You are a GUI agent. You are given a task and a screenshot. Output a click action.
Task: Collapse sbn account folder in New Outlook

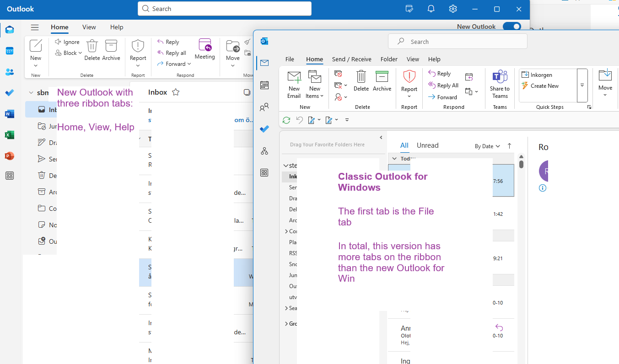[32, 93]
